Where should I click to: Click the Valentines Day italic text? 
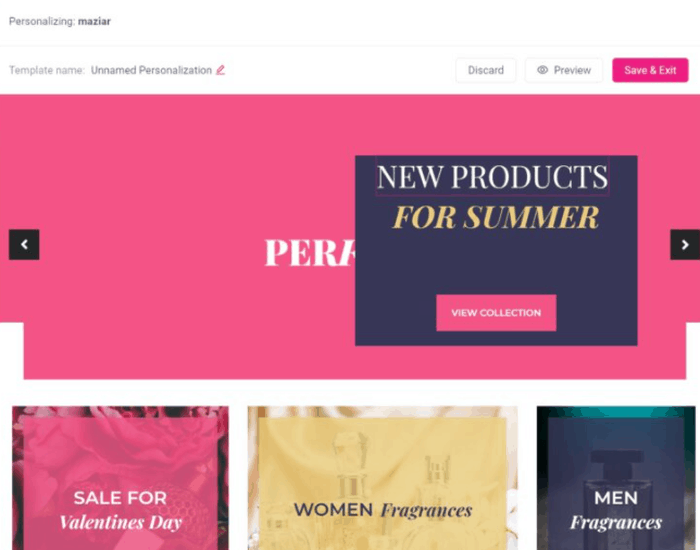[x=121, y=522]
